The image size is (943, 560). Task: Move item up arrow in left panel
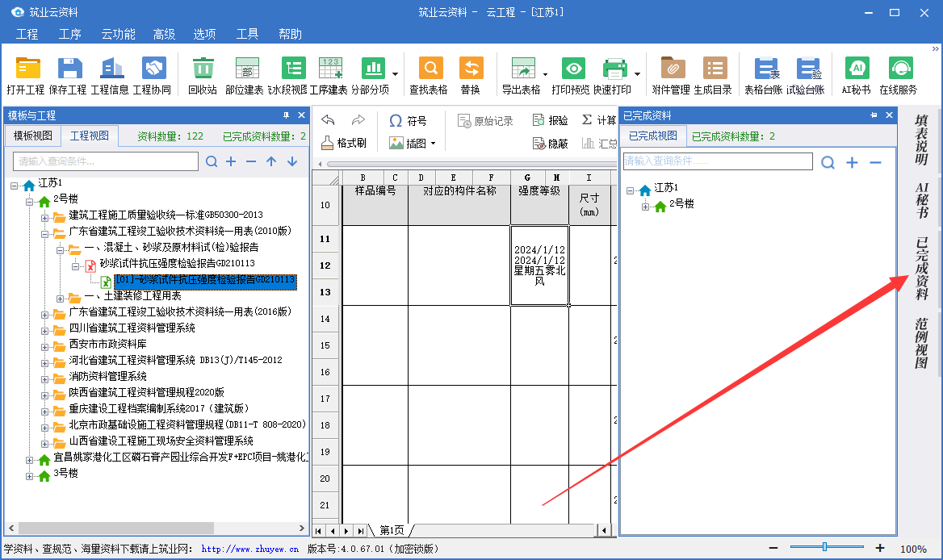[x=271, y=161]
